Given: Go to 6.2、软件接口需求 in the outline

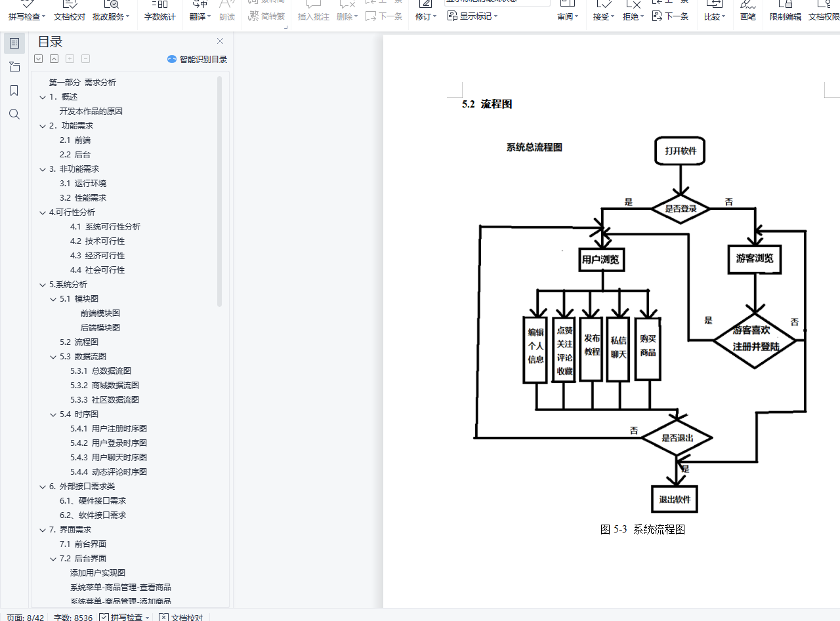Looking at the screenshot, I should coord(93,515).
